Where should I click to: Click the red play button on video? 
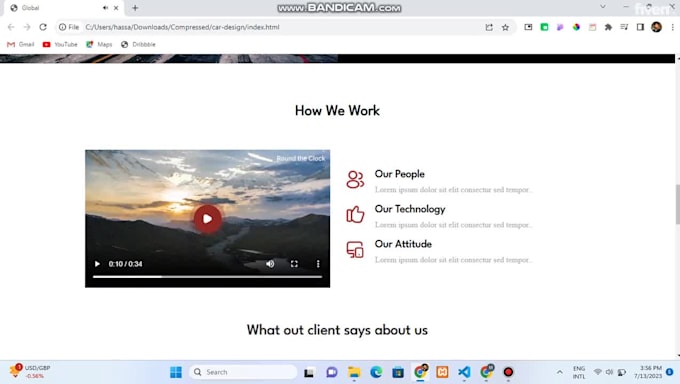(x=207, y=219)
